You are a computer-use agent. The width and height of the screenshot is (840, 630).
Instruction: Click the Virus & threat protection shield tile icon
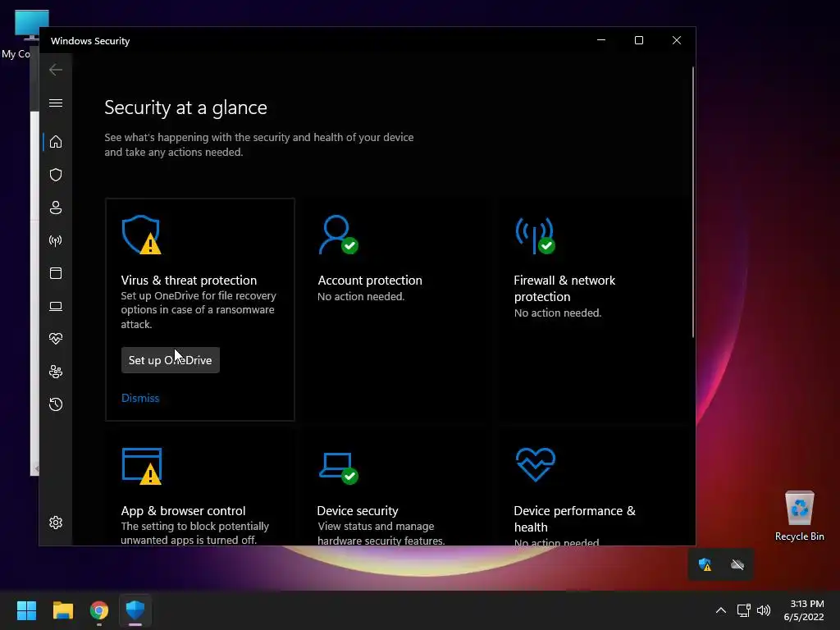(141, 235)
